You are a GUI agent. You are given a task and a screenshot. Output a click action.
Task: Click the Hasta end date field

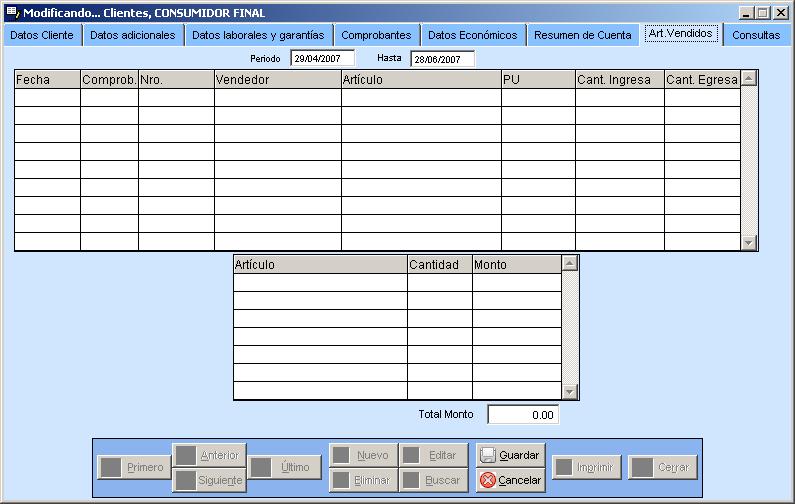pyautogui.click(x=442, y=59)
